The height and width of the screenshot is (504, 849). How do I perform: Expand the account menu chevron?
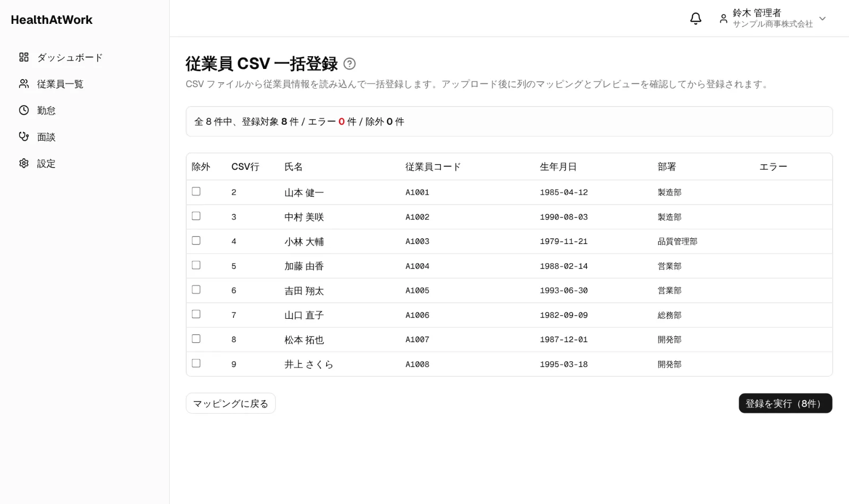822,19
